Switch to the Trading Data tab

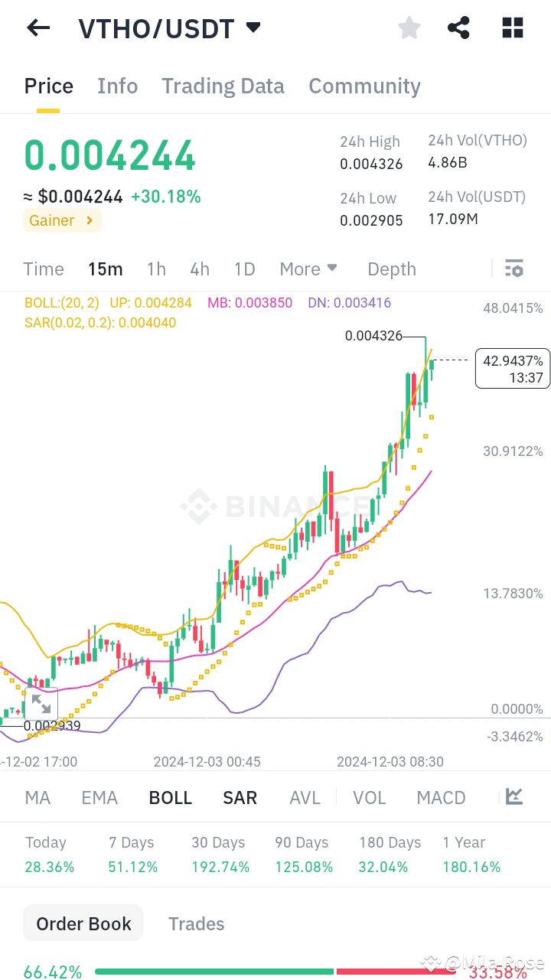point(223,86)
